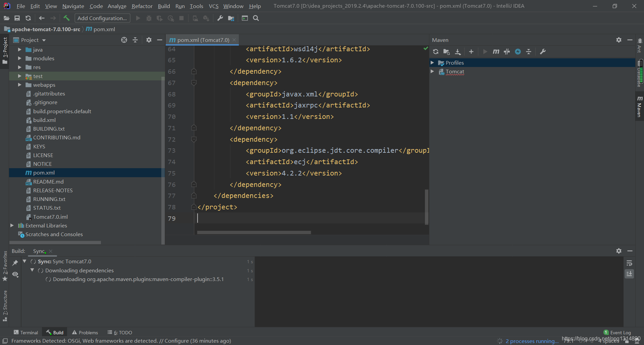Open the 6: TODO tool window
The height and width of the screenshot is (345, 644).
[x=120, y=332]
